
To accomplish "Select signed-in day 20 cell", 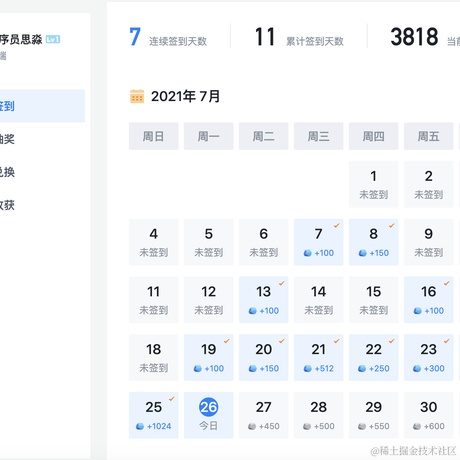I will click(264, 357).
